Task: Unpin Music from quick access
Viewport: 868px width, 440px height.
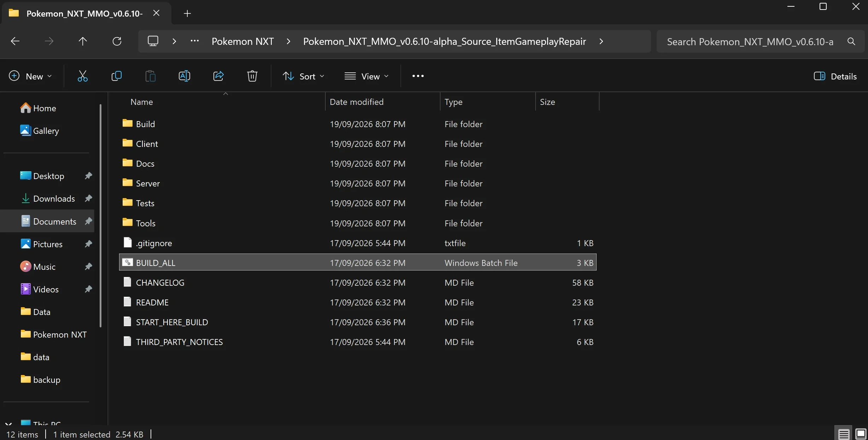Action: pyautogui.click(x=88, y=266)
